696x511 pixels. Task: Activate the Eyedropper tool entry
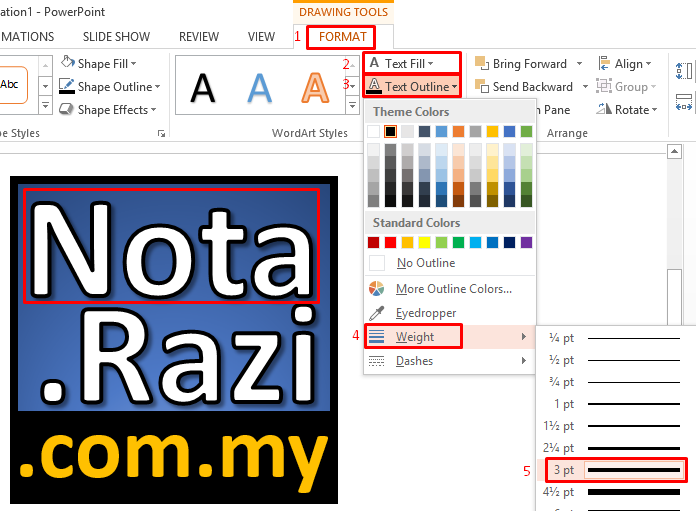point(449,313)
